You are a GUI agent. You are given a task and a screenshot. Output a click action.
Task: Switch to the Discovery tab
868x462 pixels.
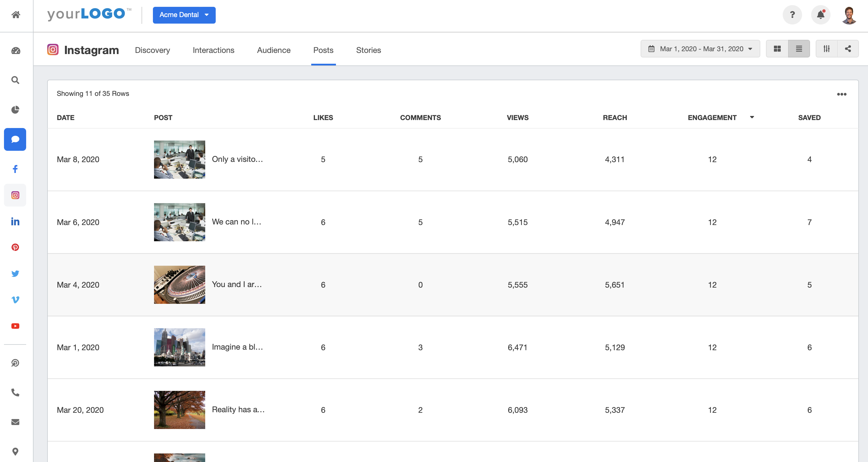pos(152,50)
